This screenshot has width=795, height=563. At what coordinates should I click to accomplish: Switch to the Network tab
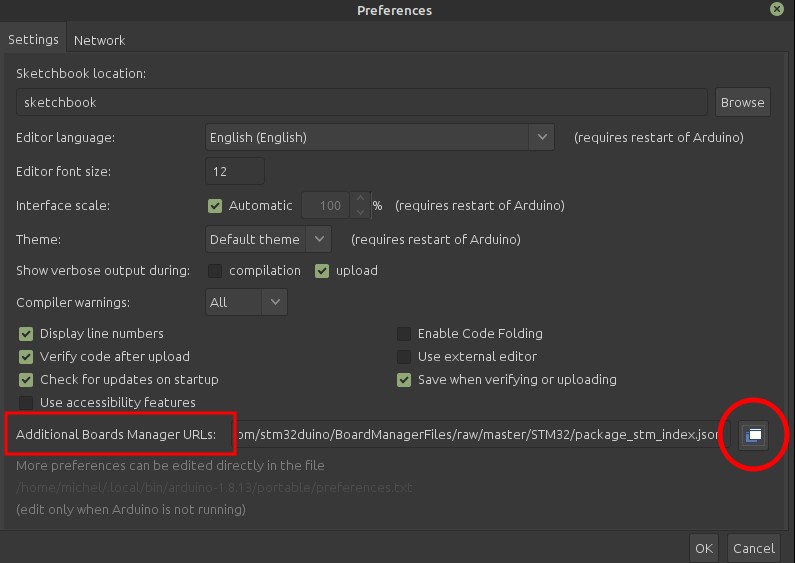point(99,40)
